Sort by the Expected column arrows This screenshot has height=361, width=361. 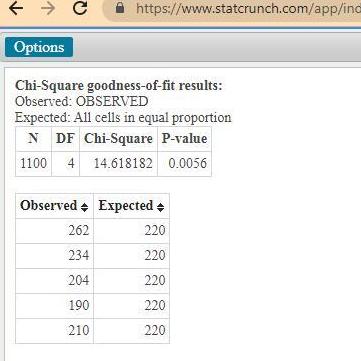[160, 207]
